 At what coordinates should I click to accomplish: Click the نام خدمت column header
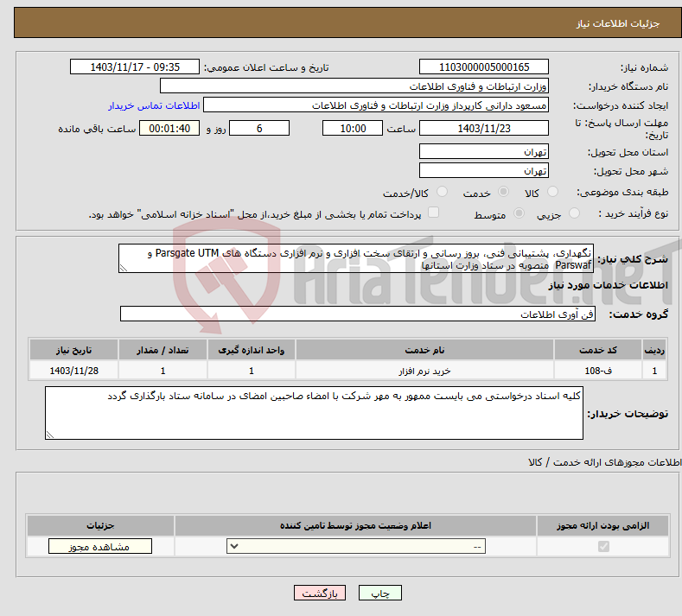(424, 350)
